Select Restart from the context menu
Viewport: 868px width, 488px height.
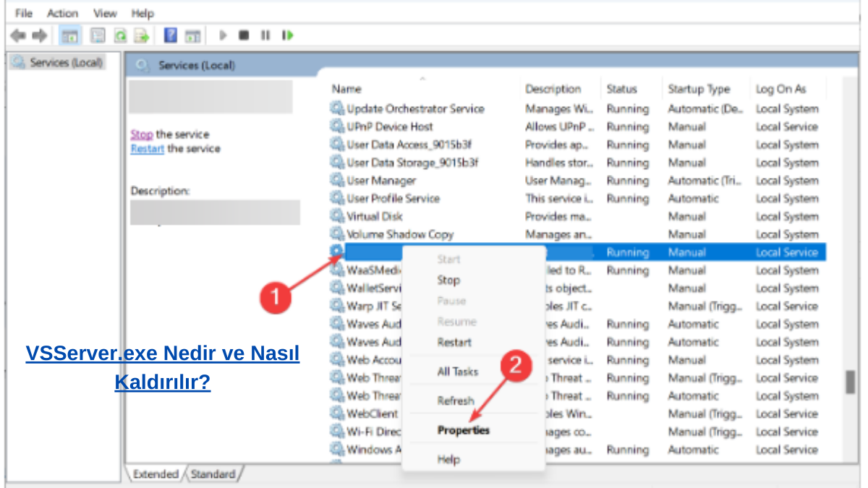(x=454, y=342)
